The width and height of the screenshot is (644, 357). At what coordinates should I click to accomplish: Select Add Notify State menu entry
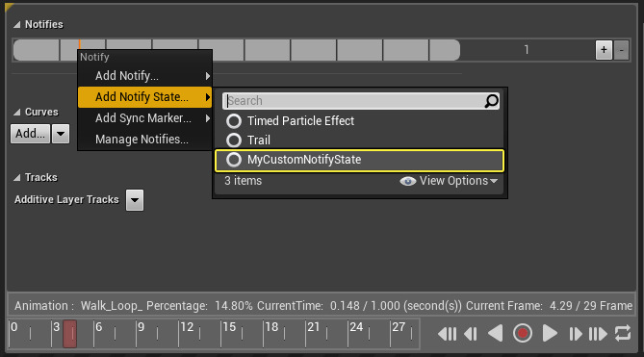tap(145, 97)
